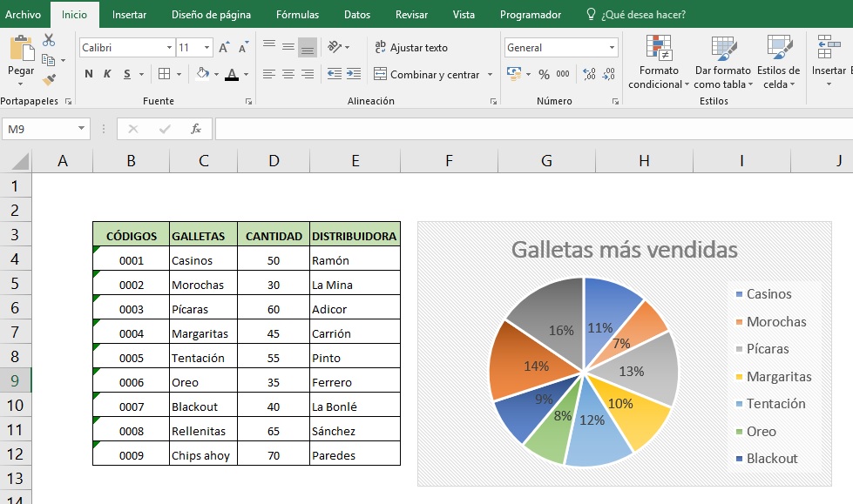Click the increase font size icon
The image size is (853, 504).
[225, 48]
